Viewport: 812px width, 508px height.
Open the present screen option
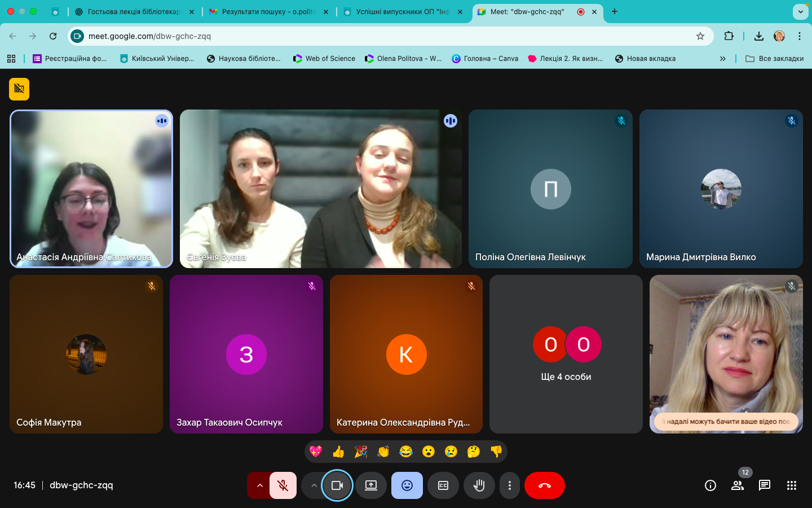coord(371,485)
